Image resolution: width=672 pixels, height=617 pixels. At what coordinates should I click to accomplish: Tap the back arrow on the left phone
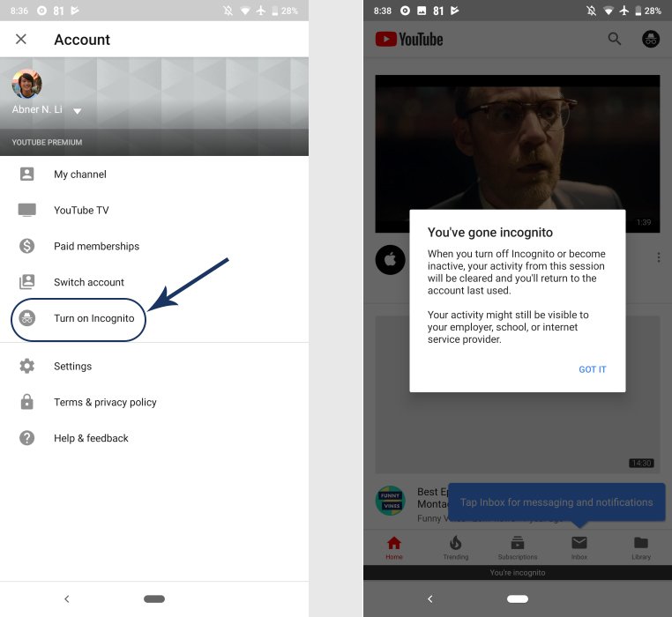[x=66, y=598]
